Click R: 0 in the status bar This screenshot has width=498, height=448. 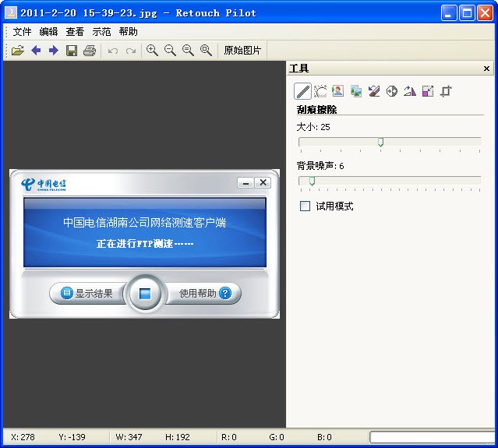click(228, 437)
